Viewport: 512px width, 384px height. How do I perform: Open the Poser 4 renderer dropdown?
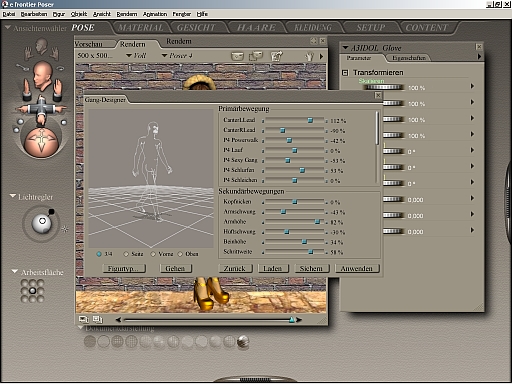pos(177,56)
